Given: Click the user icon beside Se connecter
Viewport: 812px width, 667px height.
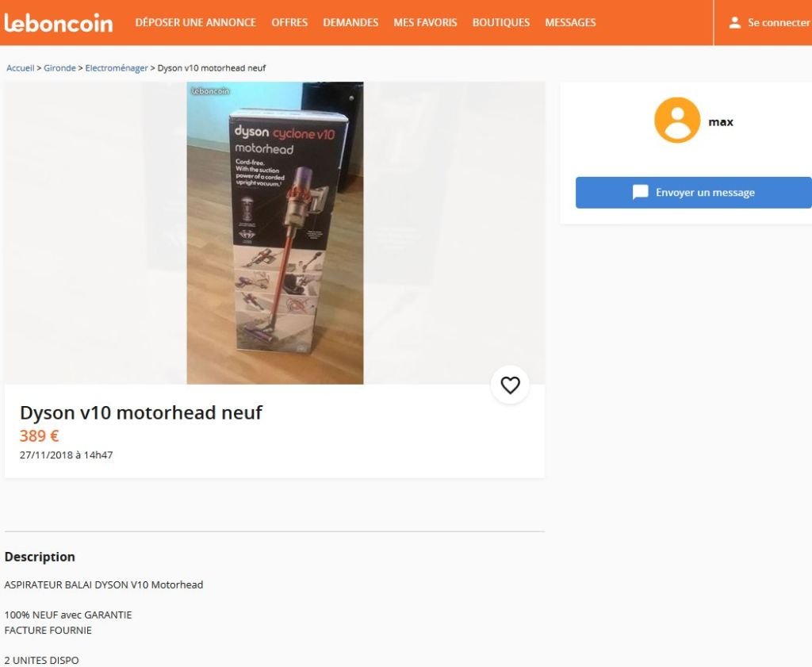Looking at the screenshot, I should [x=735, y=23].
